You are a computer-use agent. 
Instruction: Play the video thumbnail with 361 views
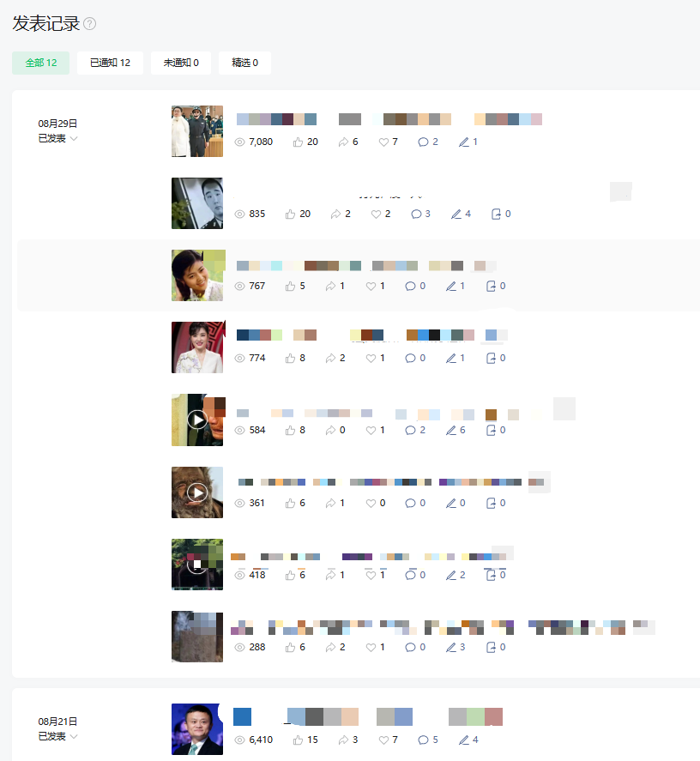coord(197,492)
